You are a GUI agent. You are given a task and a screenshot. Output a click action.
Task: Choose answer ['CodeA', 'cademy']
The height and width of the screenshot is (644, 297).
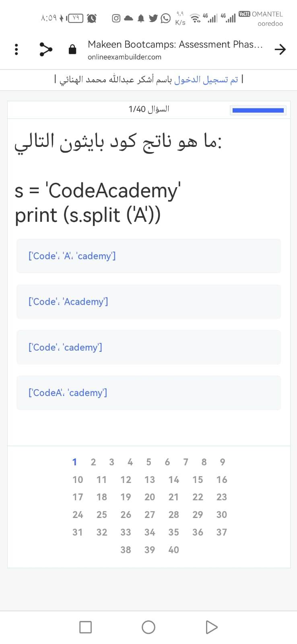[x=148, y=392]
